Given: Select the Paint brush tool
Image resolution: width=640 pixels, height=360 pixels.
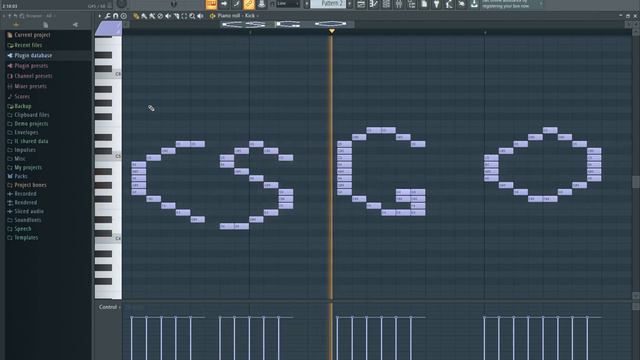Looking at the screenshot, I should click(144, 16).
